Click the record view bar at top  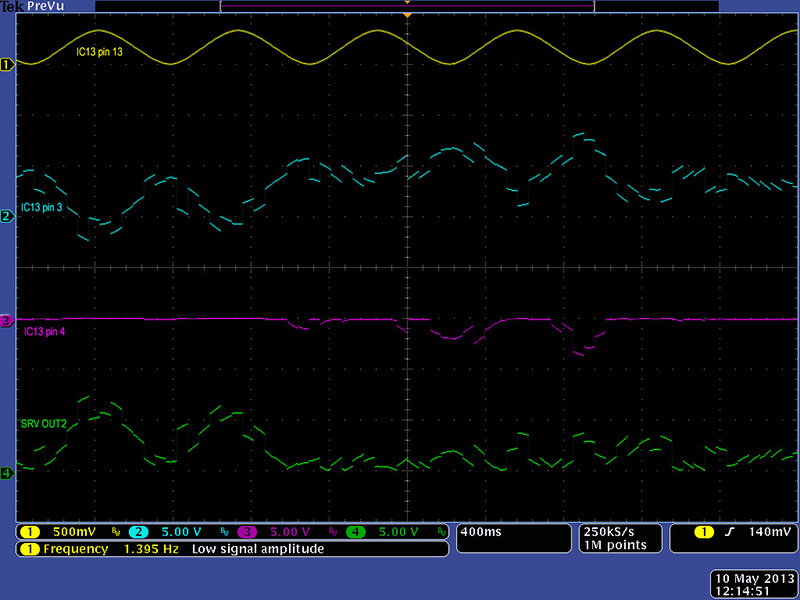[407, 5]
